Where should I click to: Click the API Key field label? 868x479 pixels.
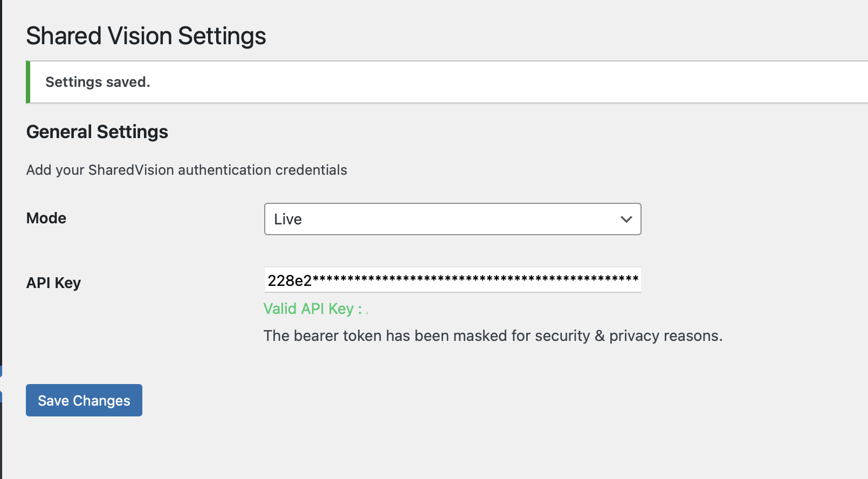[x=53, y=283]
